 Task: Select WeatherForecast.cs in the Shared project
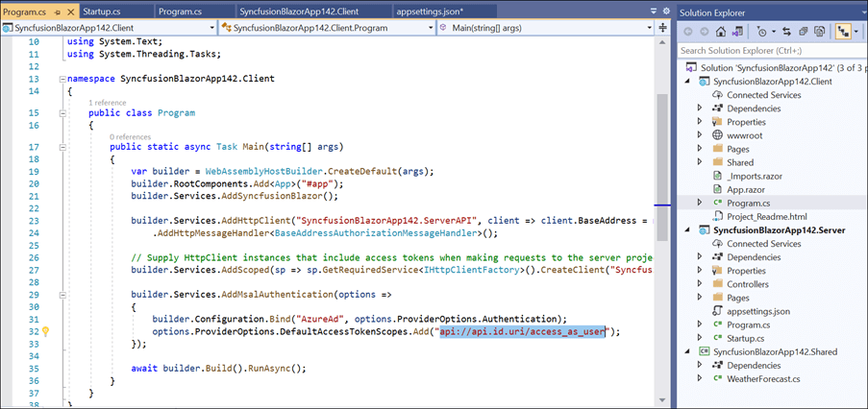(x=764, y=378)
